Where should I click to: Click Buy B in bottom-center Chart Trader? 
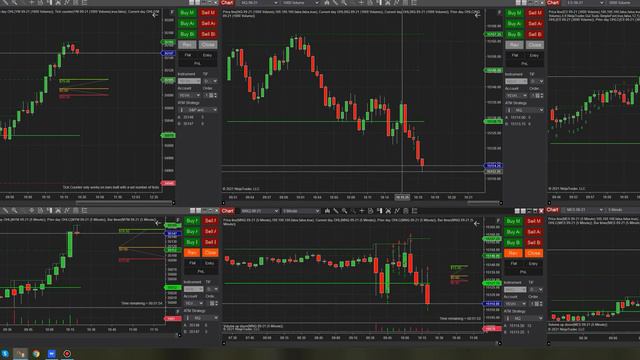(513, 242)
